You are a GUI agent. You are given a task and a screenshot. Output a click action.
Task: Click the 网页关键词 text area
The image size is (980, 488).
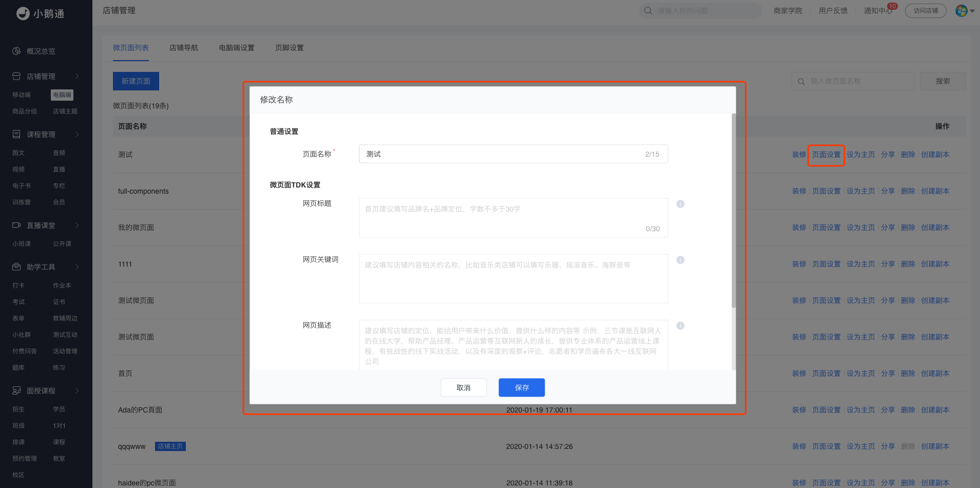513,279
